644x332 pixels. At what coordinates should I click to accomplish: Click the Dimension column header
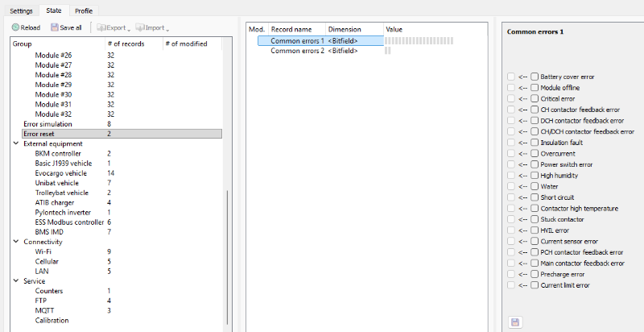(x=355, y=29)
